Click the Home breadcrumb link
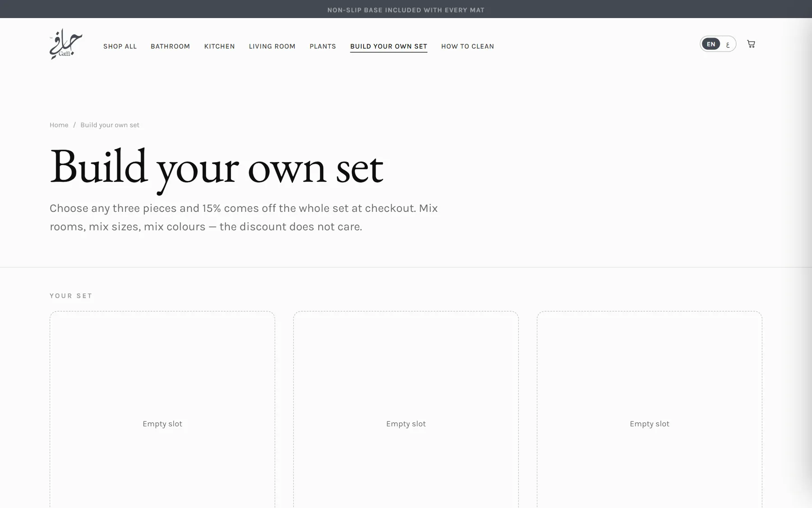This screenshot has width=812, height=508. tap(59, 125)
